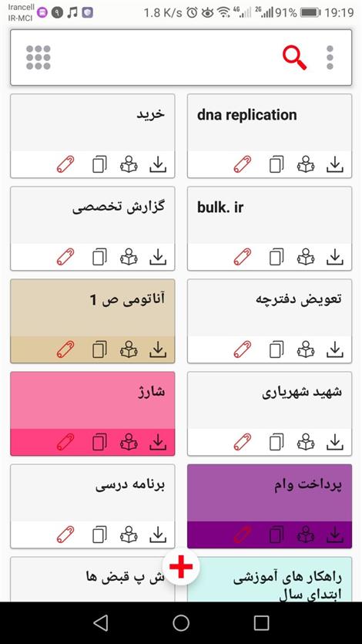Screen dimensions: 362x644
Task: Open the light-blue راهکار های آموزشی note
Action: tap(270, 579)
